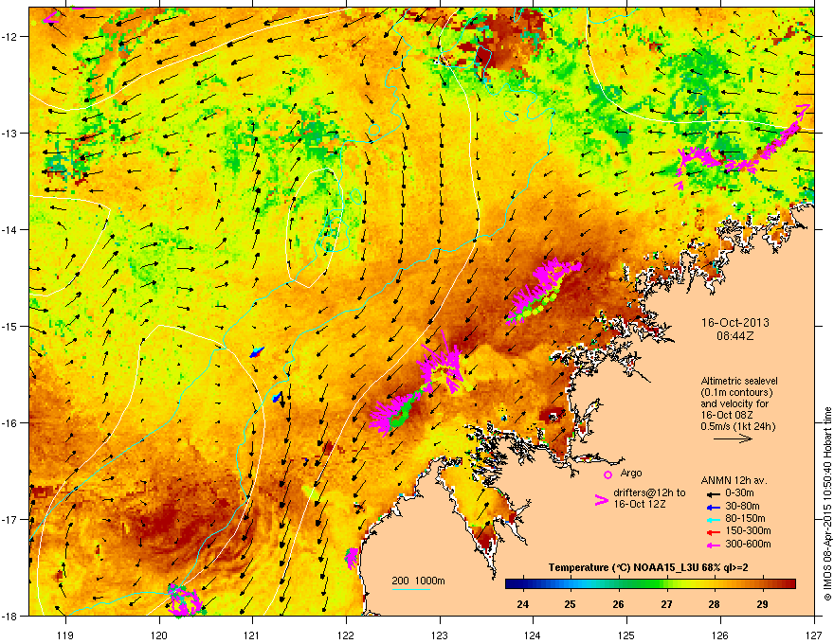
Task: Click the '16-Oct 12Z' legend text
Action: click(x=640, y=504)
